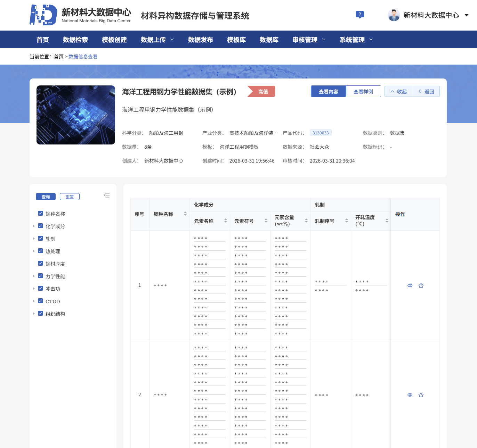
Task: Uncheck the CTOD filter option
Action: pos(40,301)
